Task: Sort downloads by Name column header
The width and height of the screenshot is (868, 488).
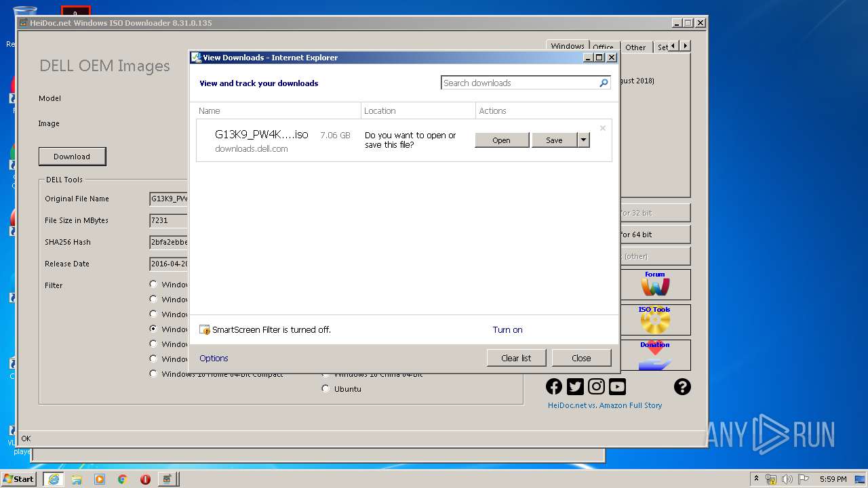Action: 278,110
